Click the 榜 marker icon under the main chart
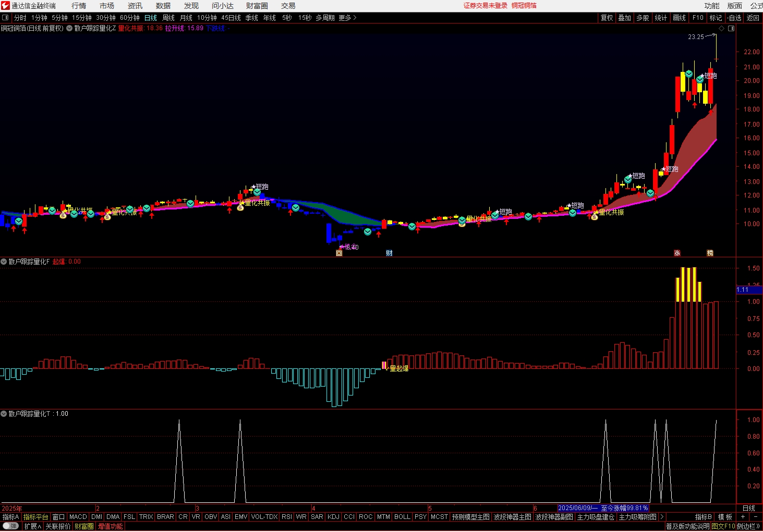The image size is (763, 532). point(710,253)
